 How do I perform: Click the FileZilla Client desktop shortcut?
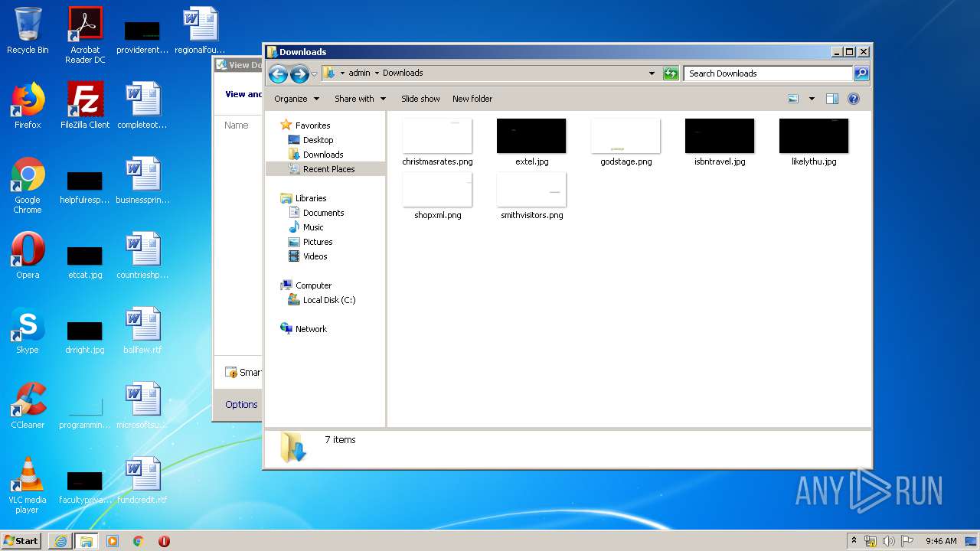pyautogui.click(x=85, y=106)
